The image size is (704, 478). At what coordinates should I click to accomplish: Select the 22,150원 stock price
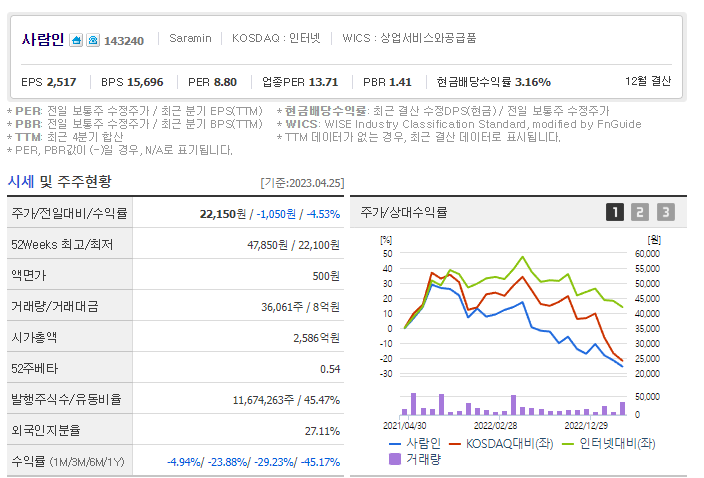coord(223,214)
